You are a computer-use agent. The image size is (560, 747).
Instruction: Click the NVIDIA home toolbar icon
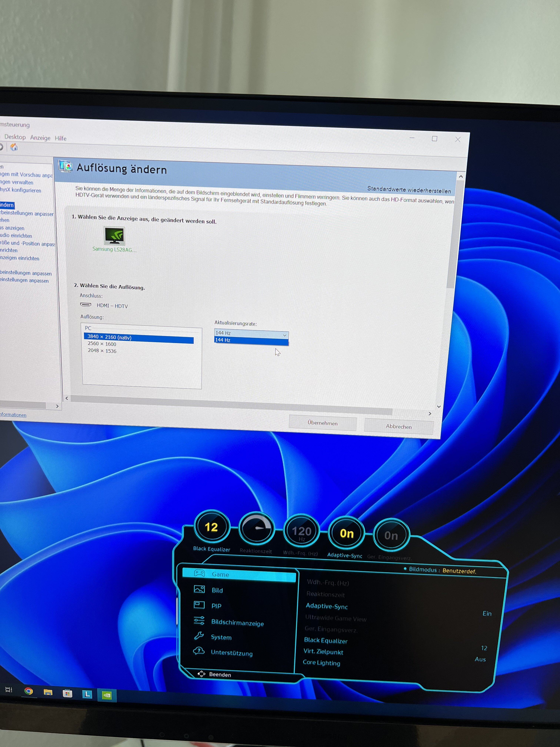[14, 147]
